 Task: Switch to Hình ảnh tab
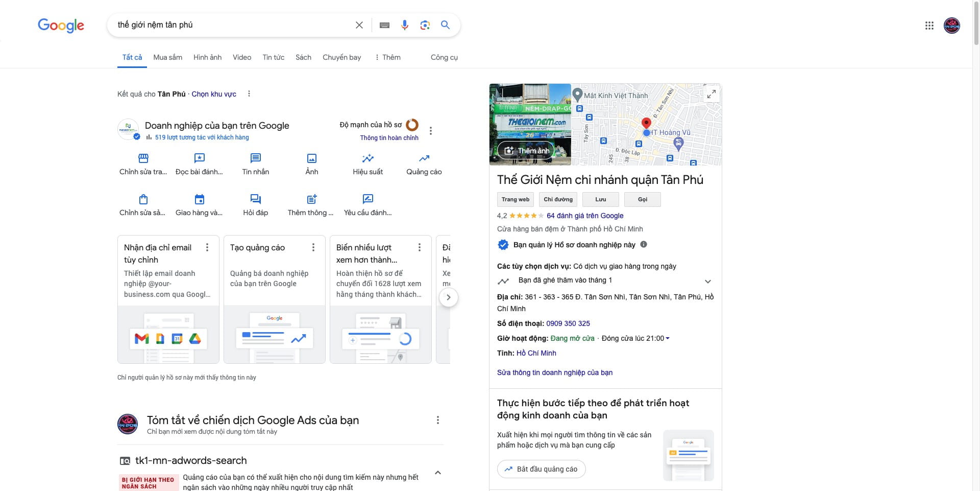coord(208,57)
